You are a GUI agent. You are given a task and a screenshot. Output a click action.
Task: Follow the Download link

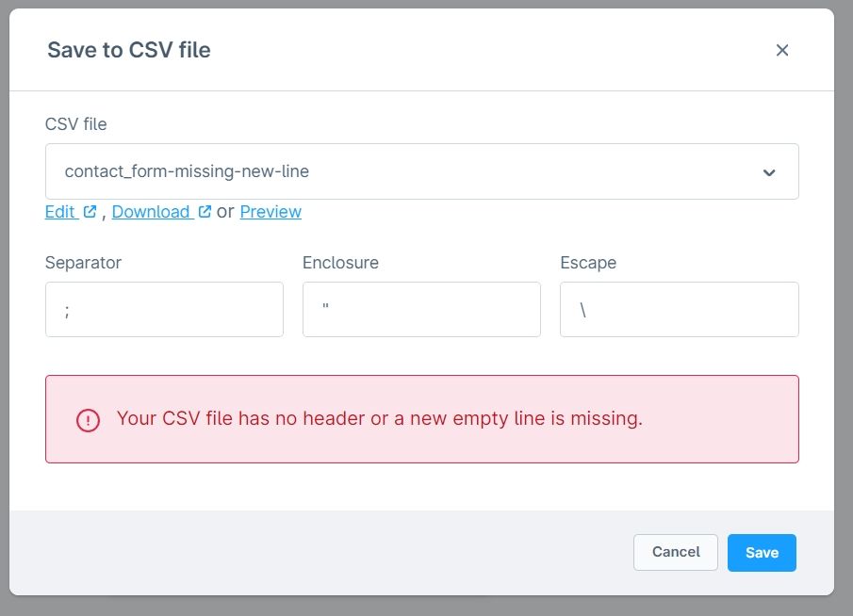point(151,212)
